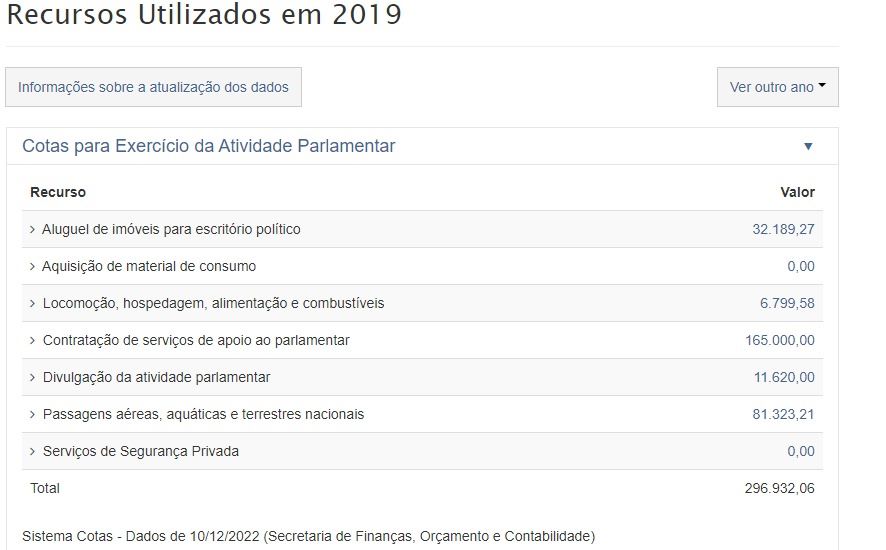Open the 32.189,27 rent value link
This screenshot has height=550, width=886.
(783, 230)
